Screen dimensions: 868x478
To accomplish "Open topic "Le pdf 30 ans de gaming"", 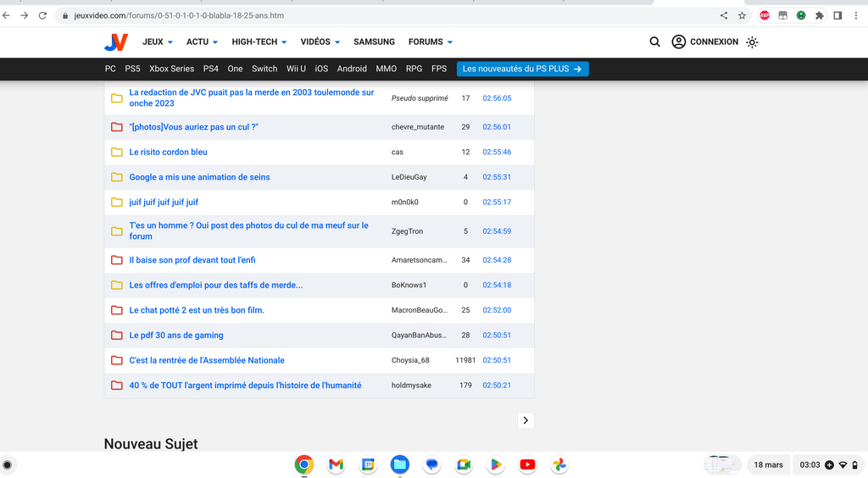I will (176, 336).
